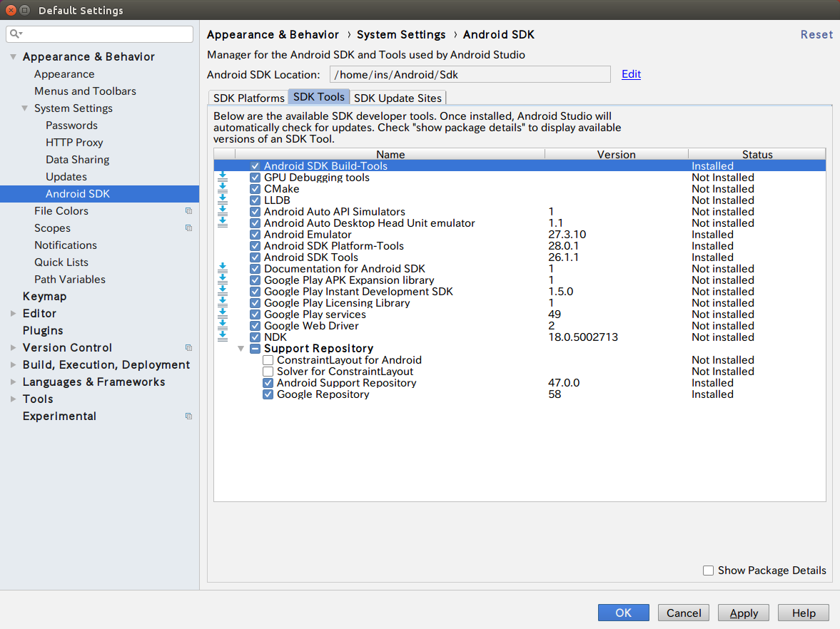Viewport: 840px width, 629px height.
Task: Uncheck Android Support Repository checkbox
Action: click(x=268, y=383)
